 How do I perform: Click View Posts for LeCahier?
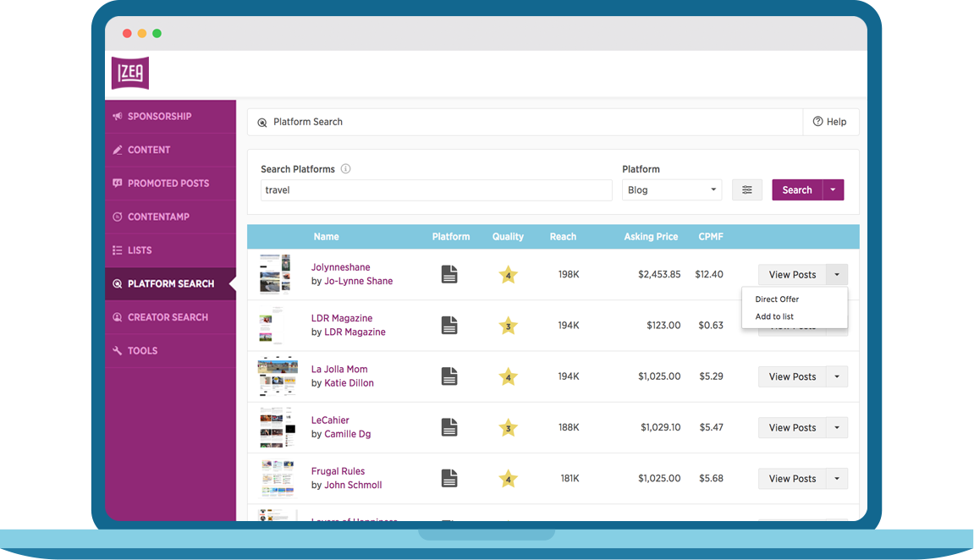tap(792, 427)
